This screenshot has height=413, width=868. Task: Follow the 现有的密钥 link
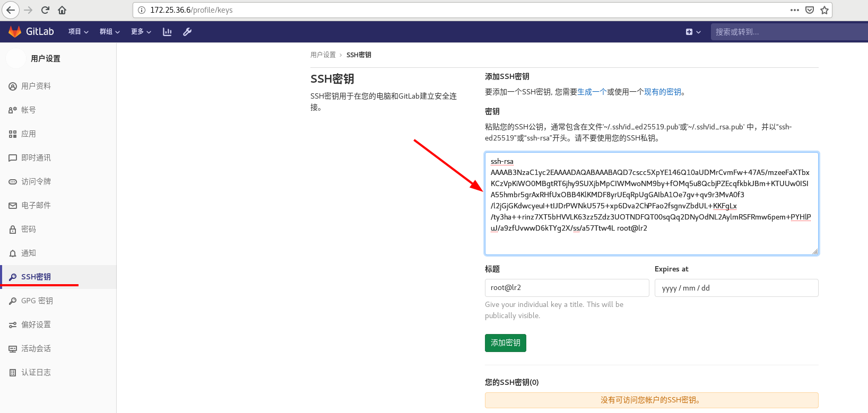click(x=663, y=92)
